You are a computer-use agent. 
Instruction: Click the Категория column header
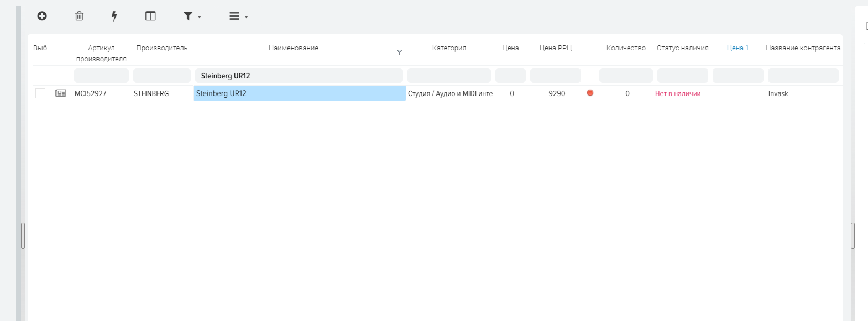(449, 48)
